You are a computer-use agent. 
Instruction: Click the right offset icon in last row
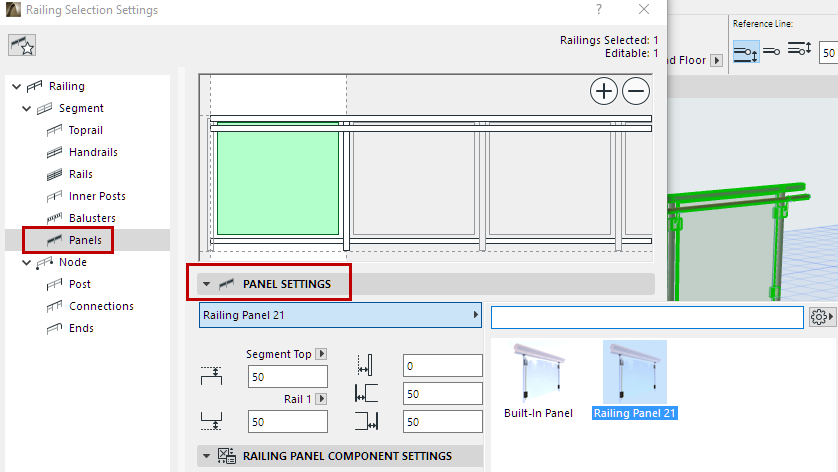coord(367,421)
